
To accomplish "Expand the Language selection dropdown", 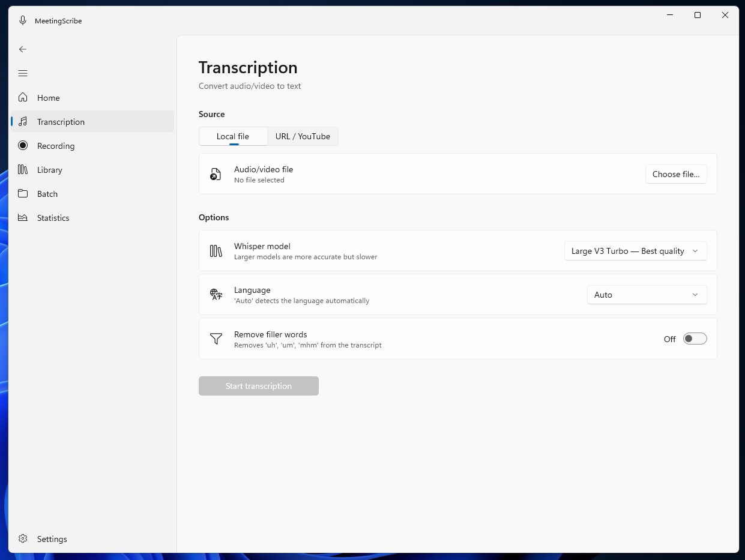I will (647, 295).
